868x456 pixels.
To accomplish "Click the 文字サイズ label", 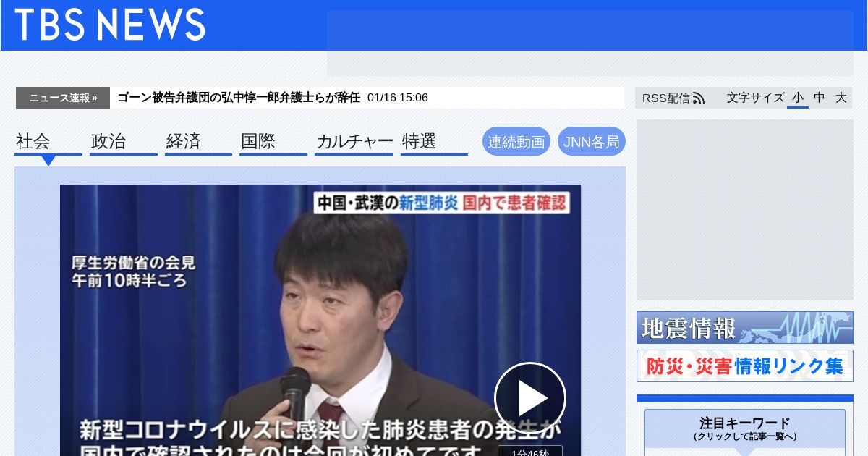I will point(755,98).
